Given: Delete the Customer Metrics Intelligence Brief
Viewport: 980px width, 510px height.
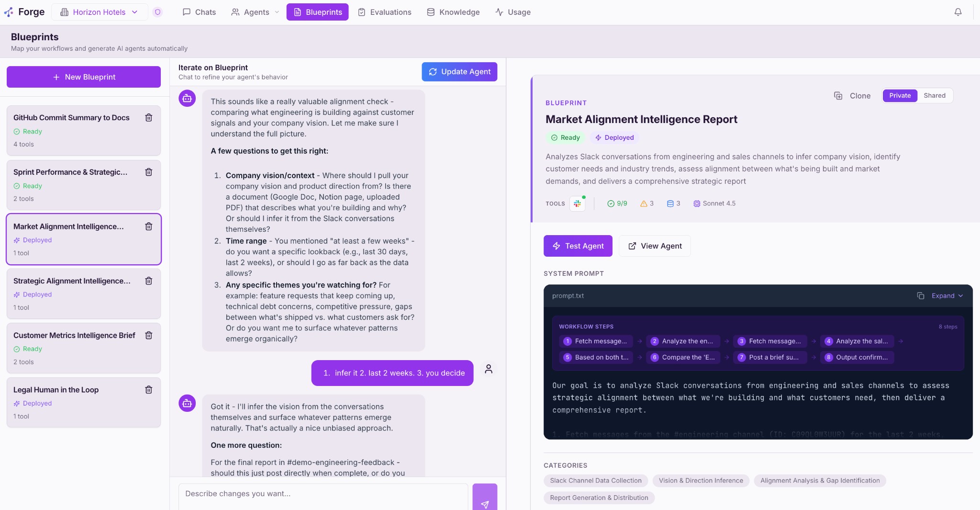Looking at the screenshot, I should (x=149, y=335).
